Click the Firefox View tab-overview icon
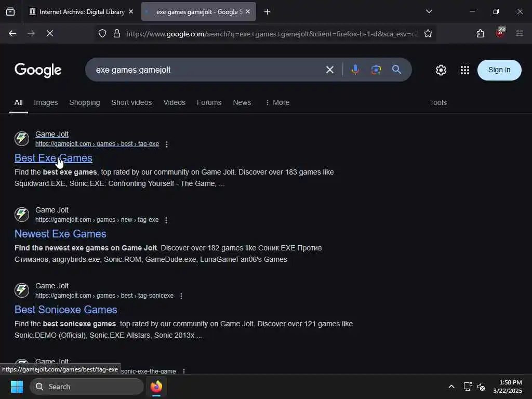 tap(10, 11)
